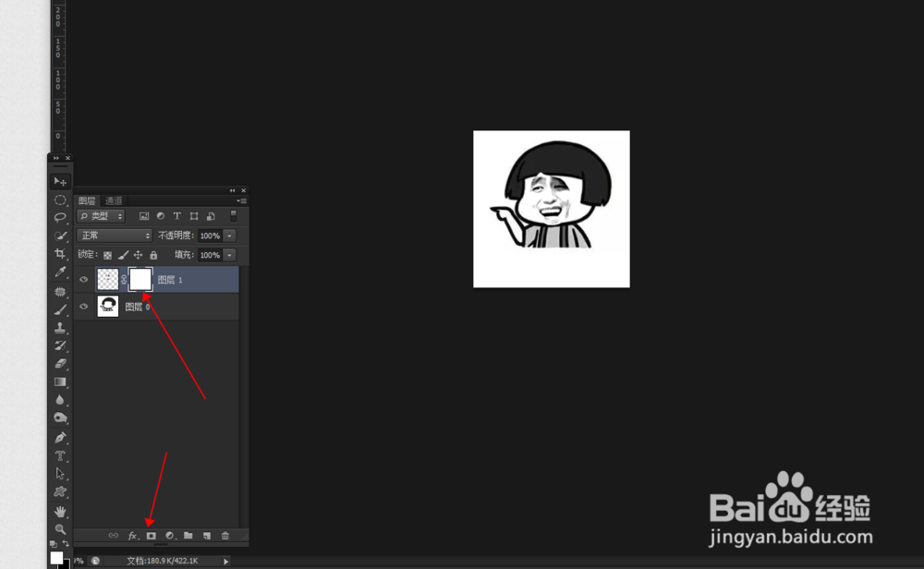This screenshot has height=569, width=924.
Task: Collapse the Layers panel to icons
Action: (232, 190)
